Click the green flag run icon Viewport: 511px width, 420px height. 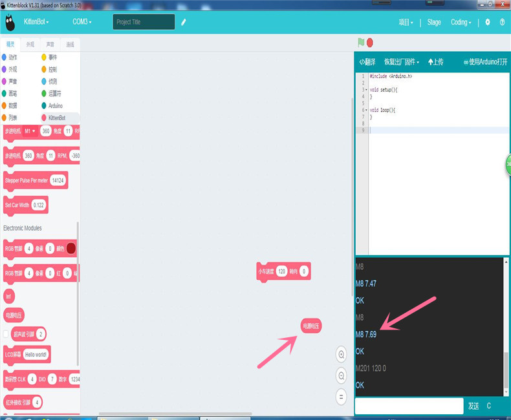click(x=361, y=43)
